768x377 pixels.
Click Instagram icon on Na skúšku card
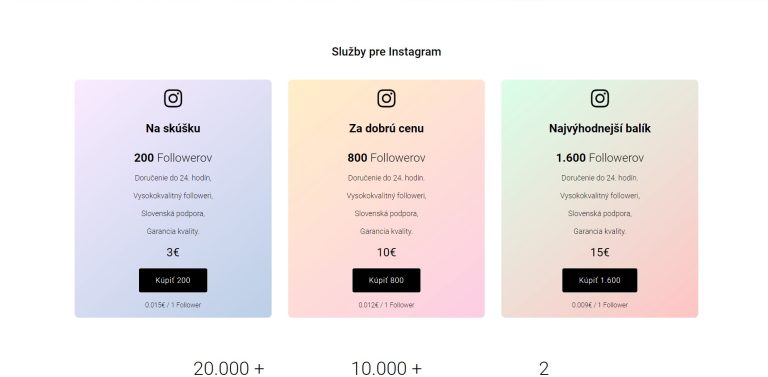click(x=173, y=98)
